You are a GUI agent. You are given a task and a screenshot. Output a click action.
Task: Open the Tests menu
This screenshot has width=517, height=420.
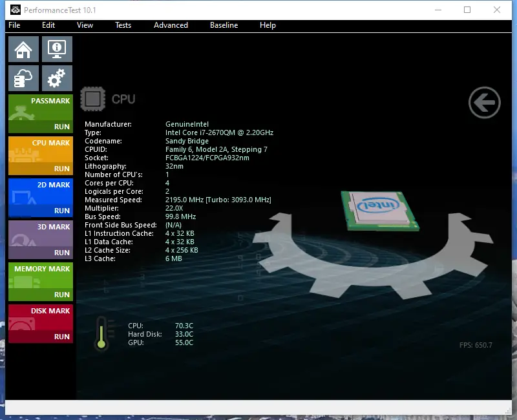[x=123, y=25]
